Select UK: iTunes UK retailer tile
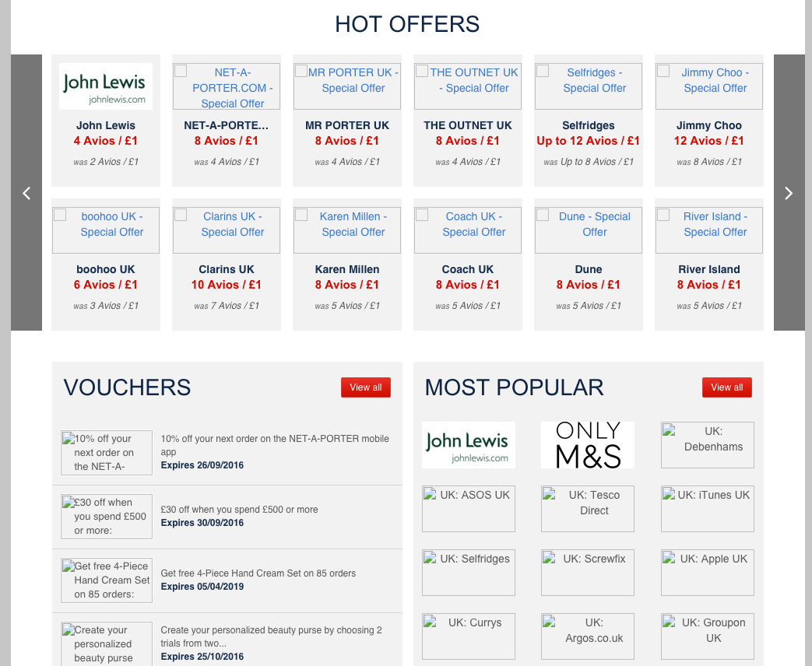812x666 pixels. pyautogui.click(x=708, y=509)
